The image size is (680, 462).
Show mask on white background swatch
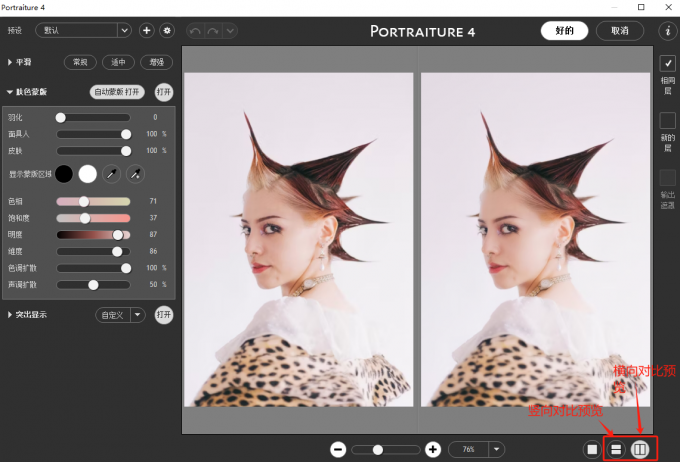[x=88, y=174]
